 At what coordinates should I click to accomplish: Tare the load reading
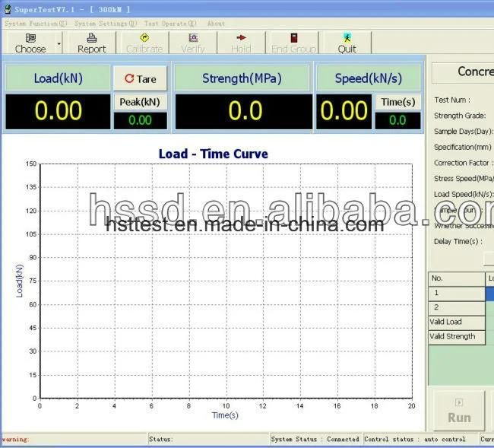pos(140,78)
